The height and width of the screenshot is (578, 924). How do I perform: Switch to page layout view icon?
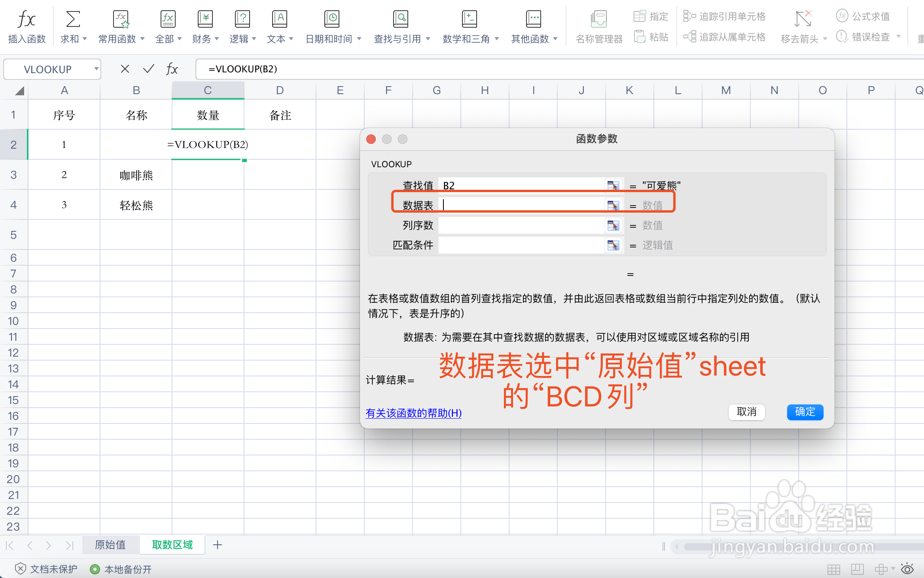click(x=857, y=569)
